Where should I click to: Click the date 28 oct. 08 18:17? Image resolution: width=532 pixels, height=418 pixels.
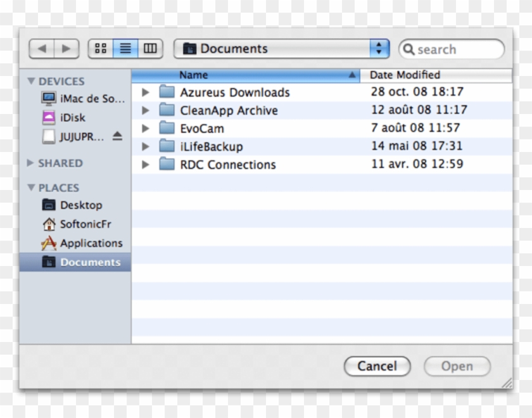click(x=417, y=92)
